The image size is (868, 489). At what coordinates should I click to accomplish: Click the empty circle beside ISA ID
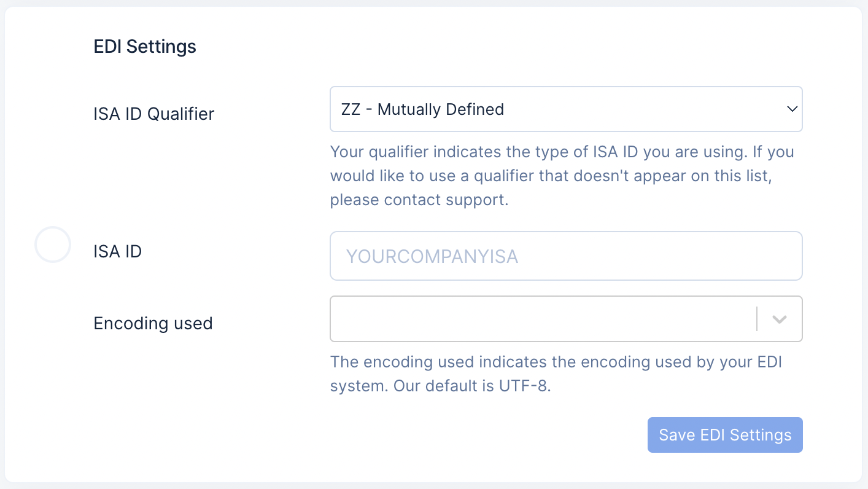click(x=53, y=244)
